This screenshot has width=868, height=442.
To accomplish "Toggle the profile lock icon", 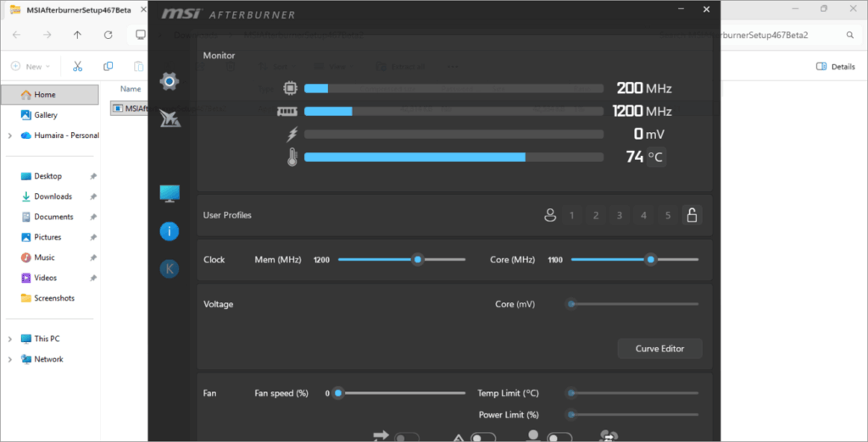I will [692, 215].
